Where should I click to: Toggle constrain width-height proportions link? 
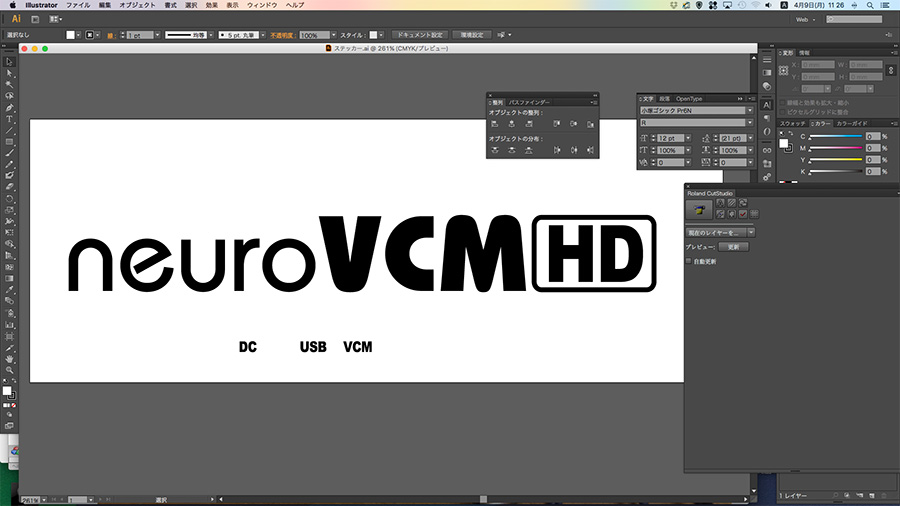point(891,71)
